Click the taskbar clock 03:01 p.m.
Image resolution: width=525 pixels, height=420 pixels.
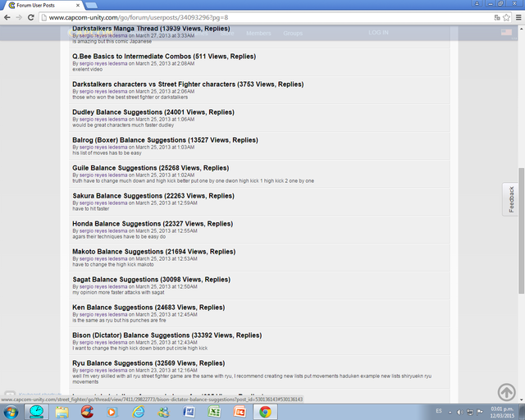coord(502,412)
